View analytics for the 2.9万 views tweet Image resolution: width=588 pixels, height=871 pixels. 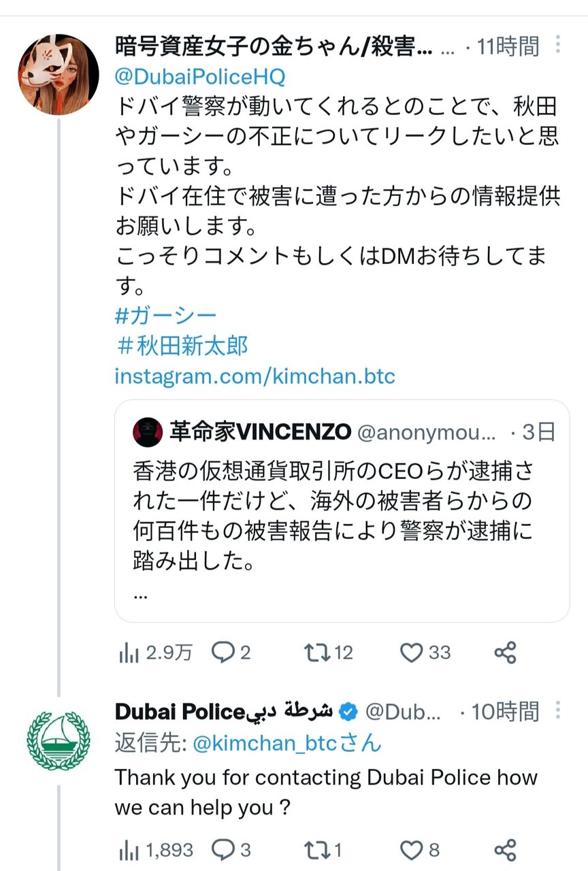point(129,653)
